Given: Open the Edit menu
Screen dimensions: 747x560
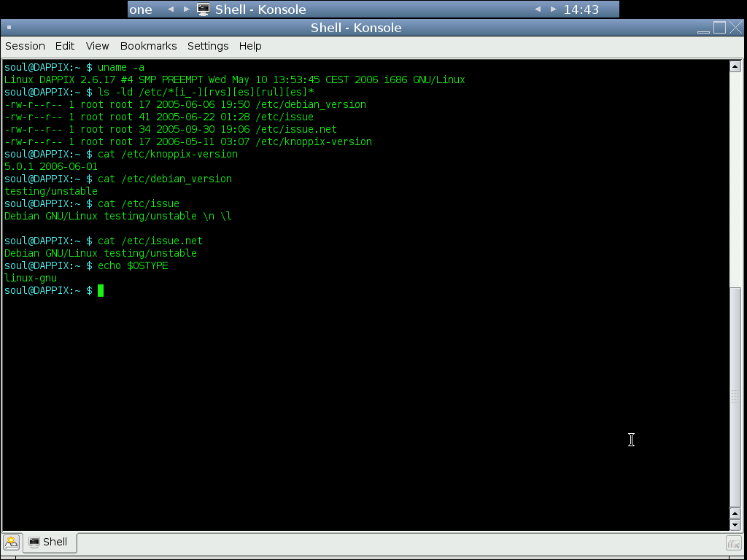Looking at the screenshot, I should pos(65,46).
